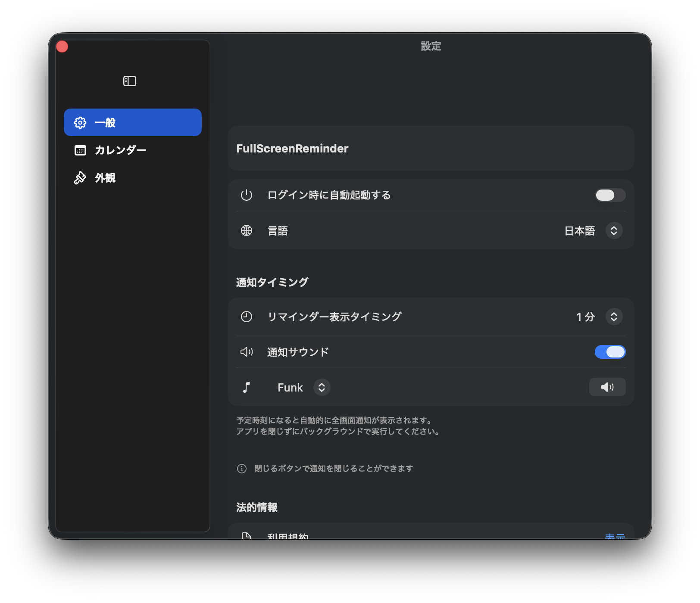Click the power icon beside ログイン時に自動起動する
Viewport: 700px width, 603px height.
[x=246, y=195]
